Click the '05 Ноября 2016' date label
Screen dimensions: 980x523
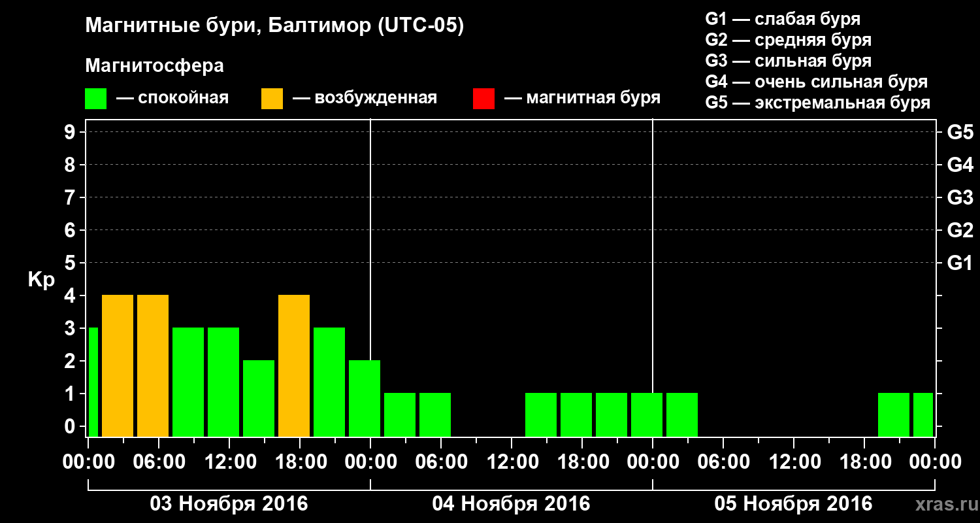coord(793,503)
